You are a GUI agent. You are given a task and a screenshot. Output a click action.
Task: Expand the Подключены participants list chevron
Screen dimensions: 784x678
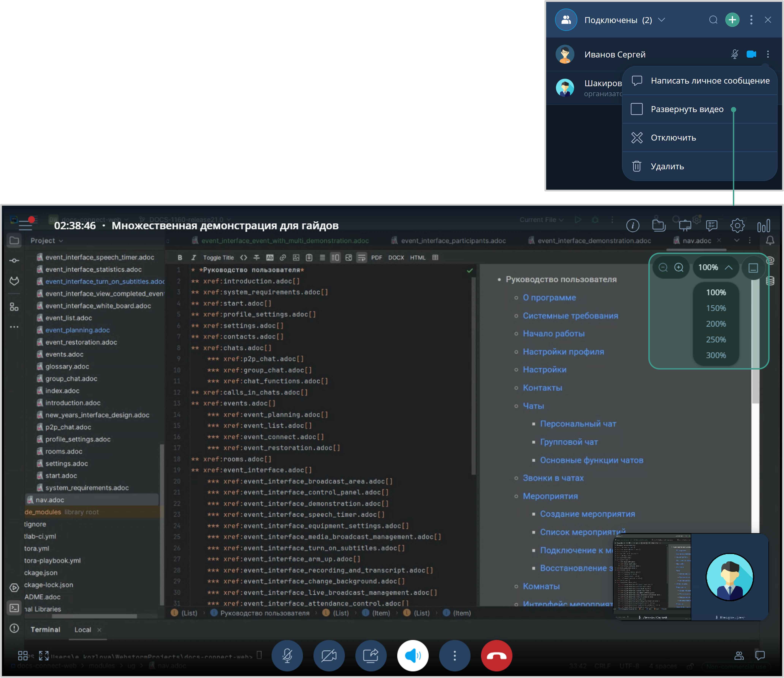click(x=661, y=20)
